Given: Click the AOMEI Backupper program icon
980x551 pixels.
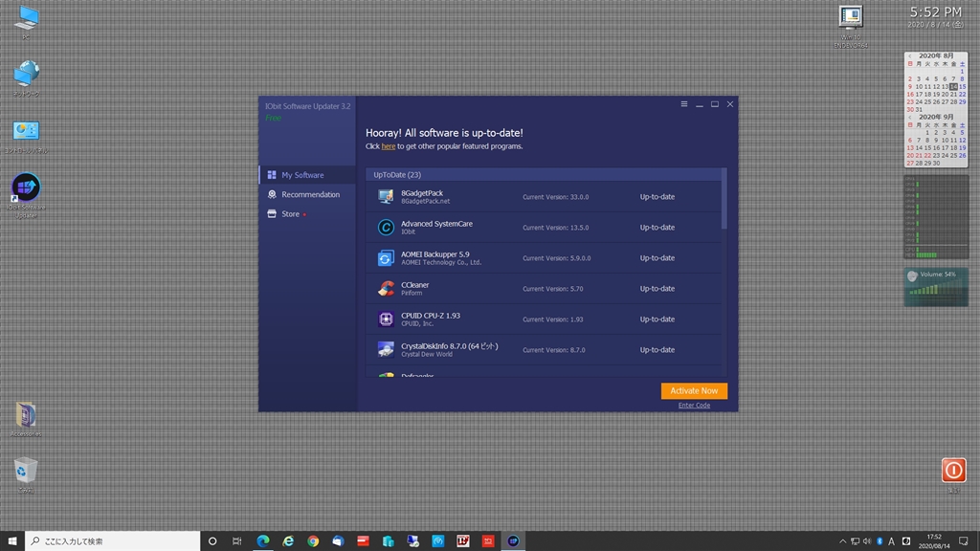Looking at the screenshot, I should [386, 258].
